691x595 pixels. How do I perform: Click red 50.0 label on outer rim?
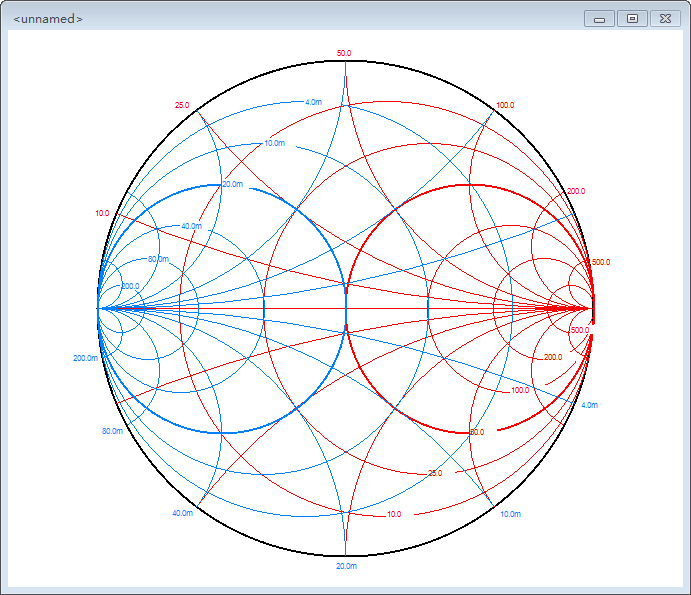[x=345, y=53]
